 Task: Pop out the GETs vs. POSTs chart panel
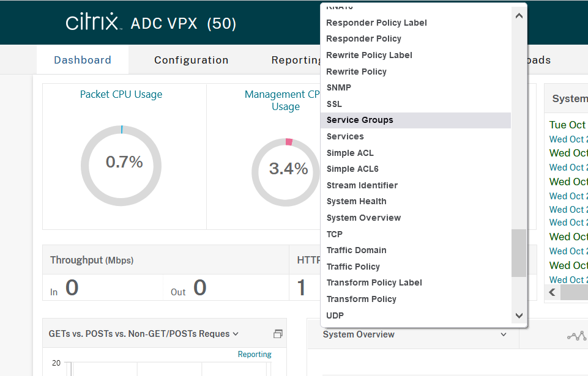(278, 334)
